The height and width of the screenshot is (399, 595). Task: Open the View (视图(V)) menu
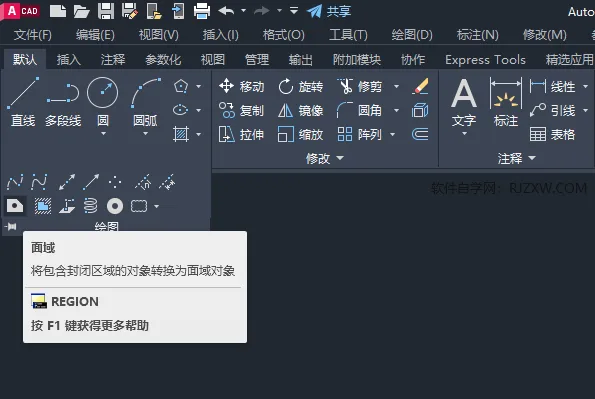[x=159, y=35]
